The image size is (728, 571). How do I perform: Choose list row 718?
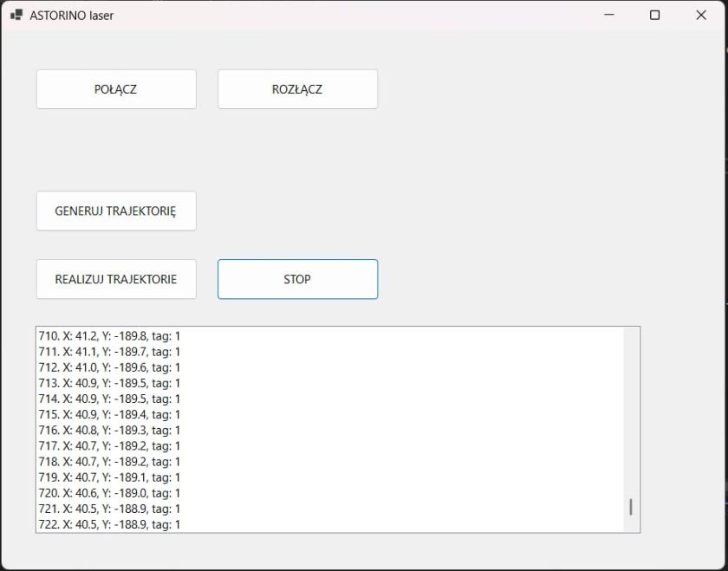click(110, 461)
